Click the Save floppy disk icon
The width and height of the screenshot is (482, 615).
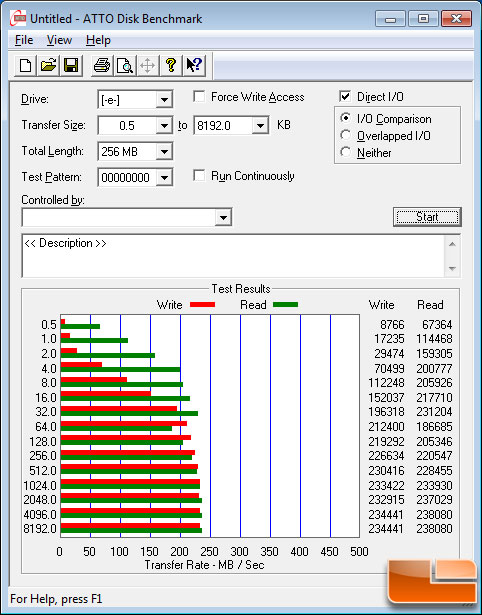pos(71,65)
